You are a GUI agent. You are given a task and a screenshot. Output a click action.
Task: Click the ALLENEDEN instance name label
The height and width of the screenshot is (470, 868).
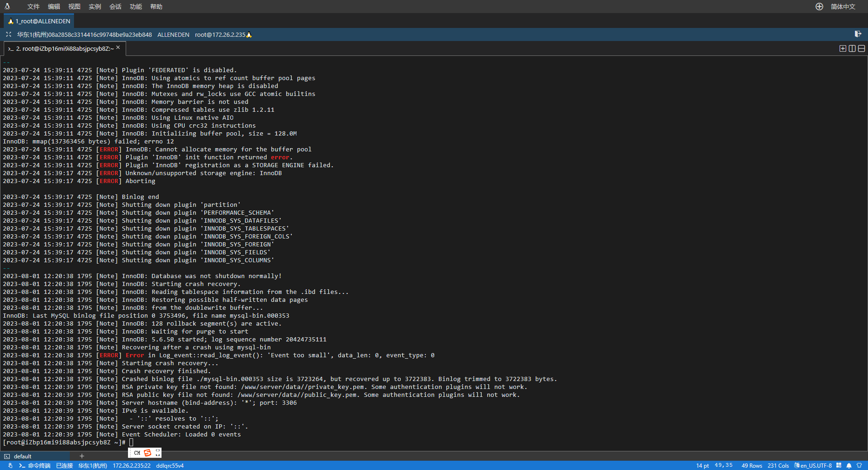[173, 34]
